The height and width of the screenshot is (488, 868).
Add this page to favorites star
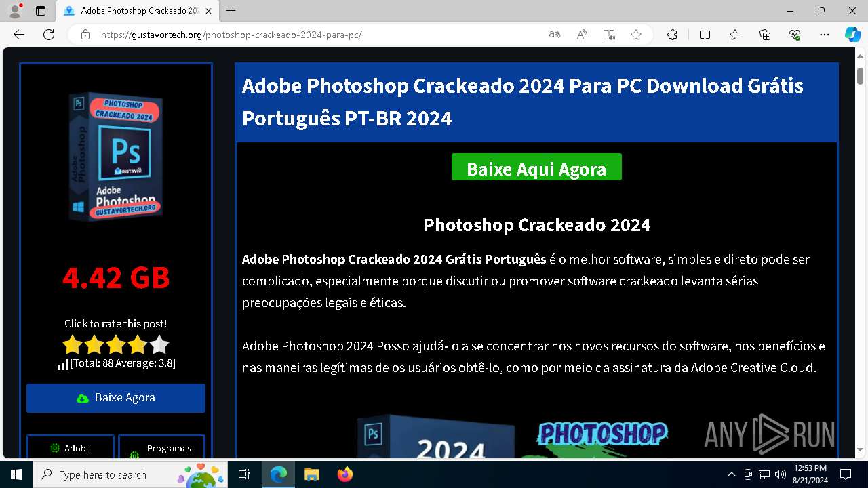point(636,35)
